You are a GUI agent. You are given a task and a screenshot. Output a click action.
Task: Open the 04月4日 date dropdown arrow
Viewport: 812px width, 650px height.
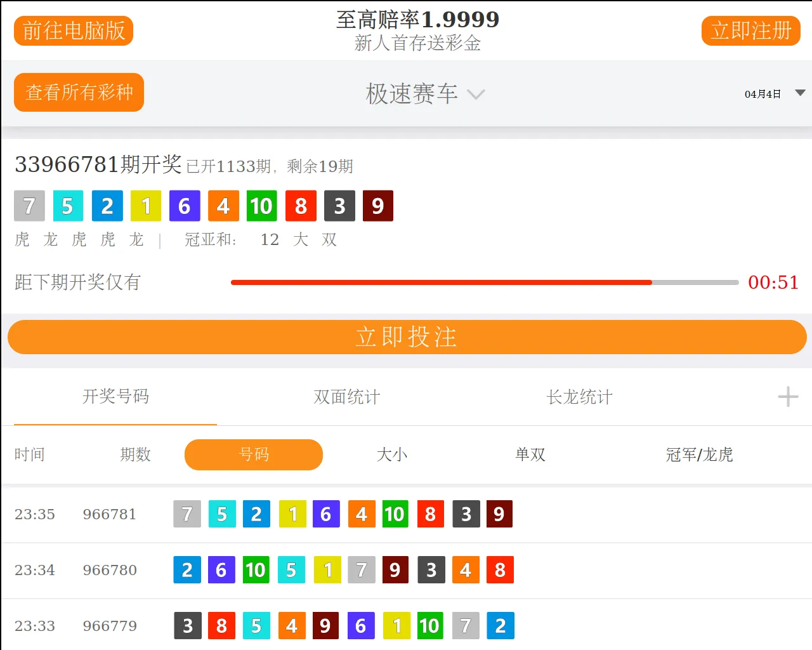point(800,93)
